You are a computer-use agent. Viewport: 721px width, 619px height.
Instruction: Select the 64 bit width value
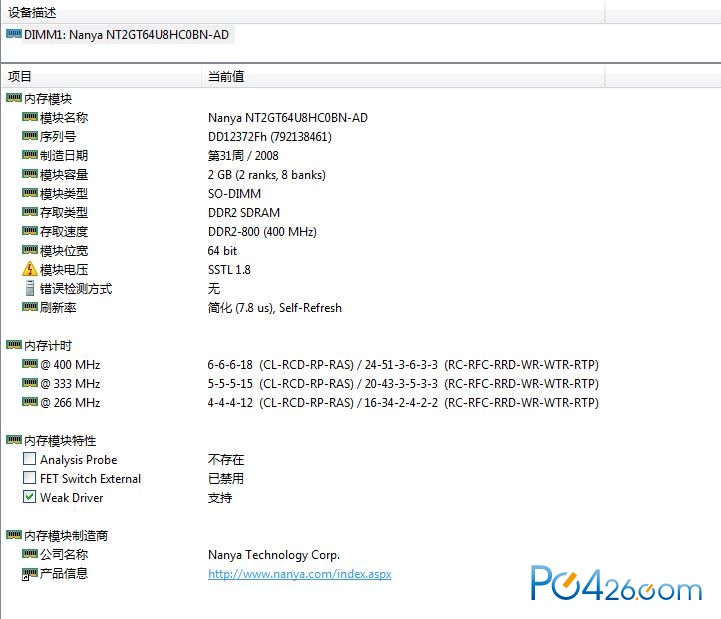tap(222, 251)
